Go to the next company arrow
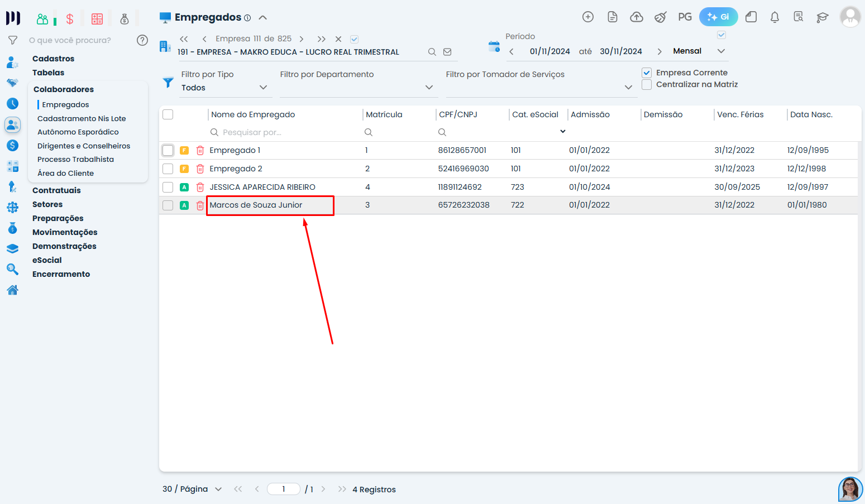865x504 pixels. 302,39
